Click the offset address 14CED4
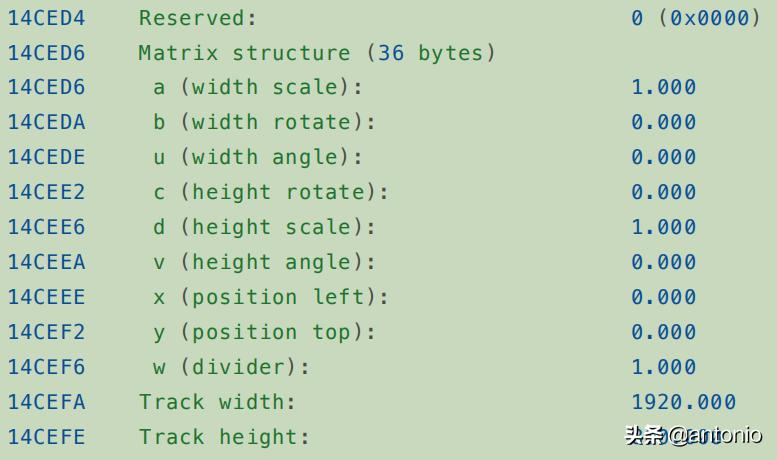 click(x=47, y=18)
